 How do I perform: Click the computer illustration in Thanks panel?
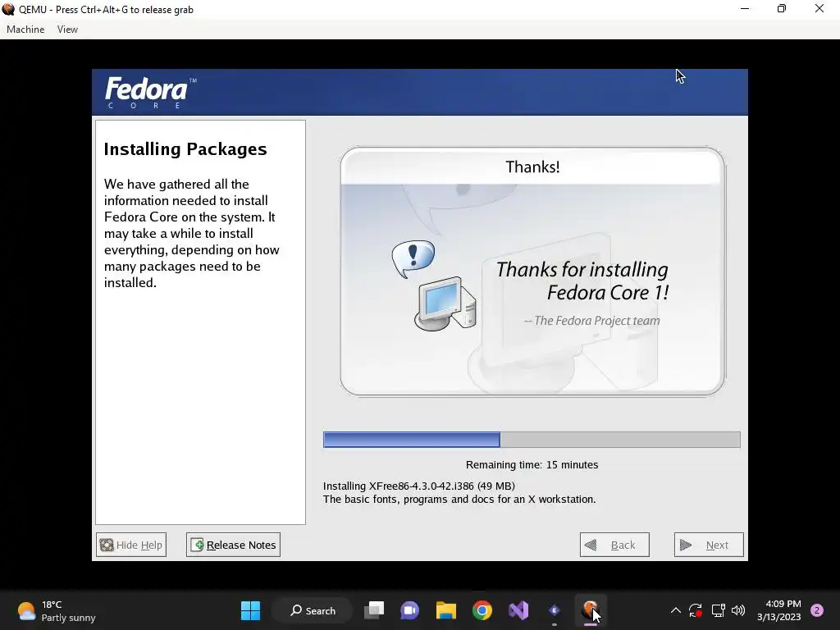[445, 304]
